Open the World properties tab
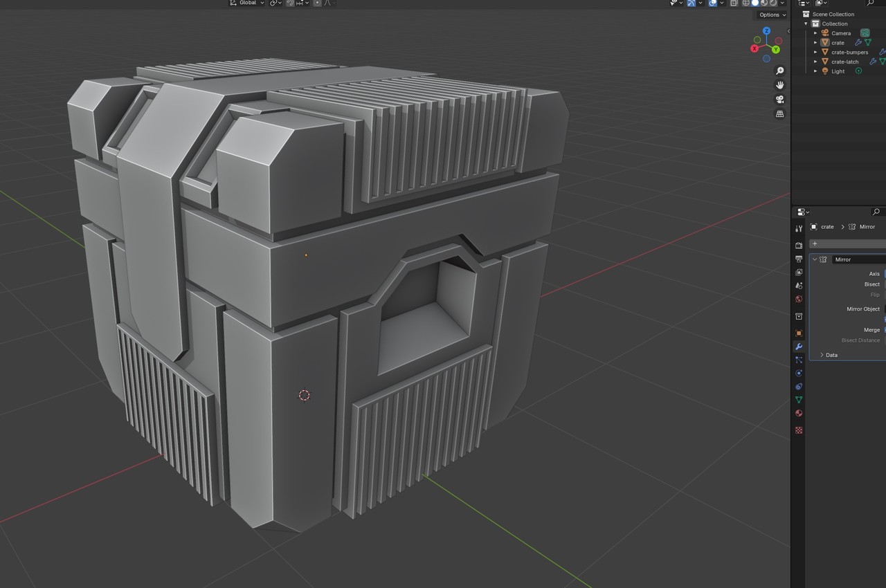This screenshot has width=886, height=588. coord(799,299)
